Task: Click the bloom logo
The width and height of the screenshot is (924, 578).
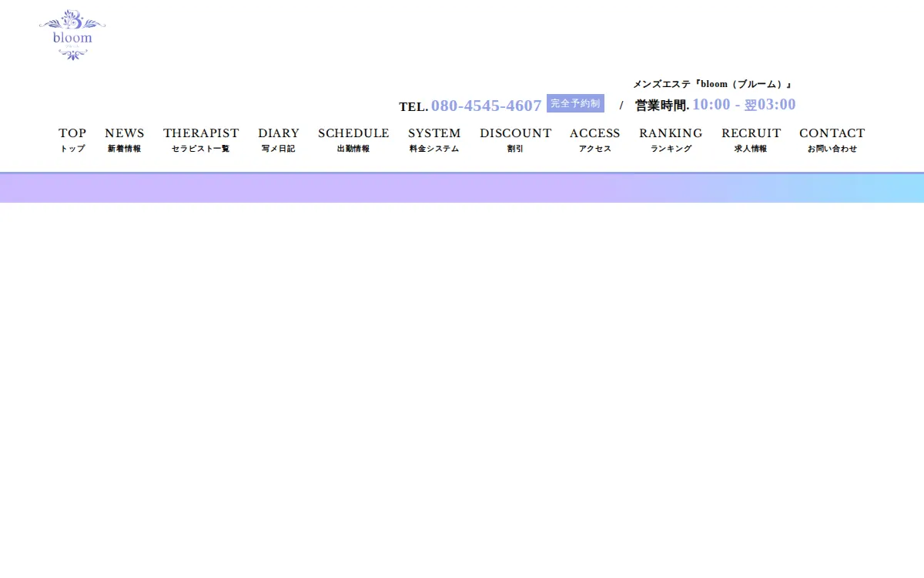Action: pyautogui.click(x=72, y=35)
